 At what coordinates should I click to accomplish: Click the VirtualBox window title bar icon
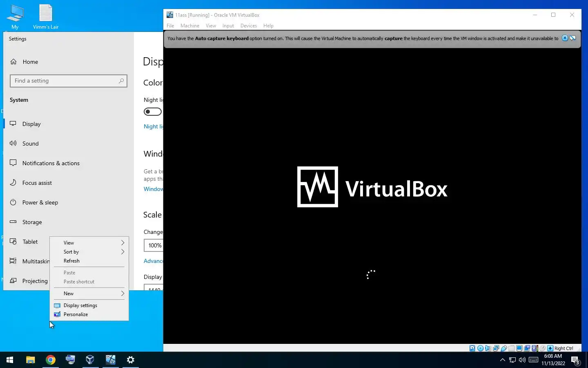pyautogui.click(x=170, y=15)
